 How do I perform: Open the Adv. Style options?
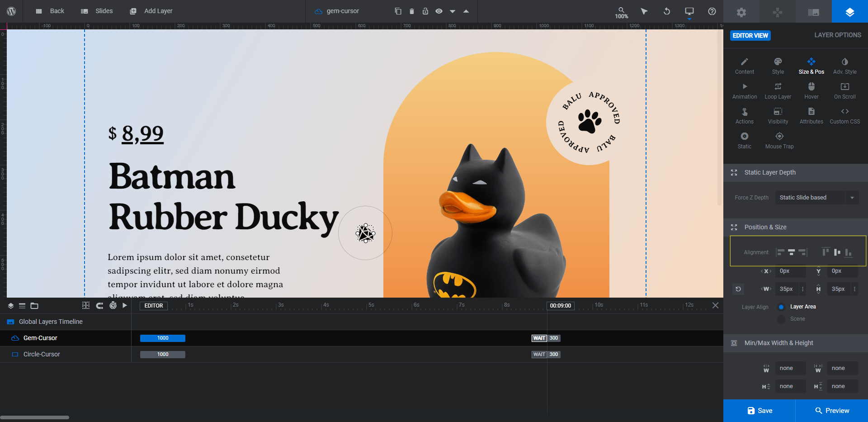[845, 66]
